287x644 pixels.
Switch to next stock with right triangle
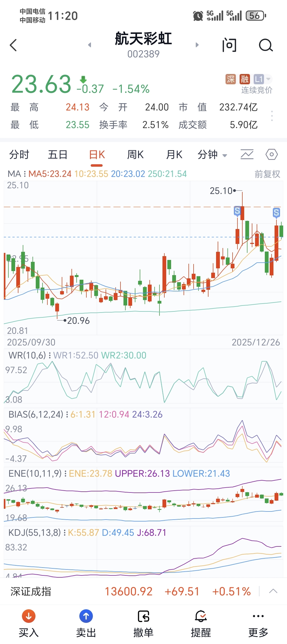point(197,45)
